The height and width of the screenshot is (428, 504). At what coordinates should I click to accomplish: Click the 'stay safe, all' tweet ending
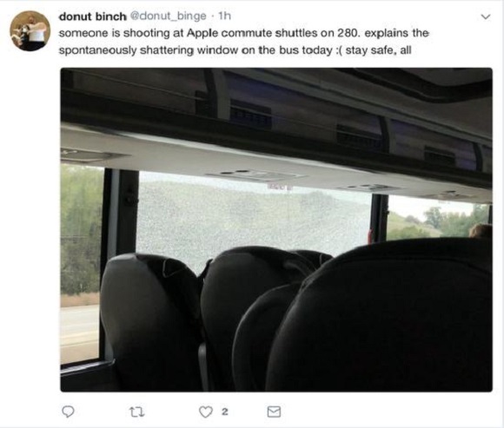pos(379,50)
